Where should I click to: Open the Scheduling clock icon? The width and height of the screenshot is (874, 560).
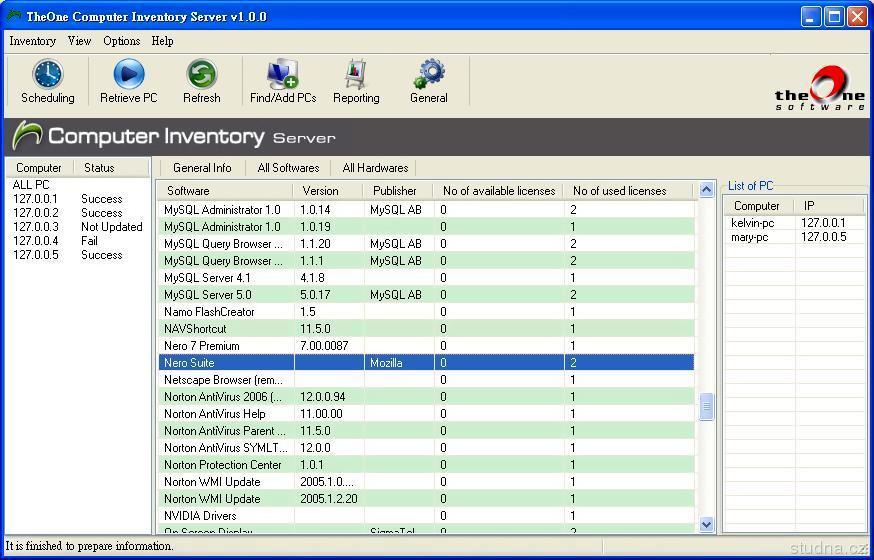pos(47,75)
